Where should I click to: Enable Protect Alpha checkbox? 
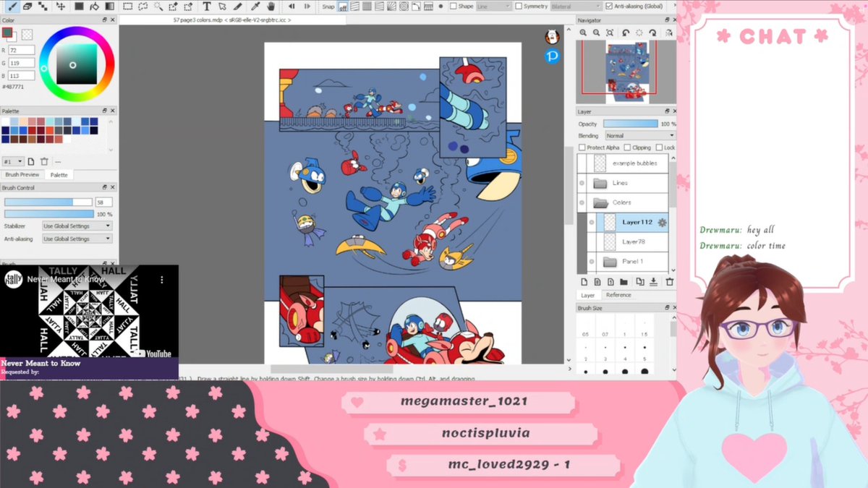tap(582, 147)
